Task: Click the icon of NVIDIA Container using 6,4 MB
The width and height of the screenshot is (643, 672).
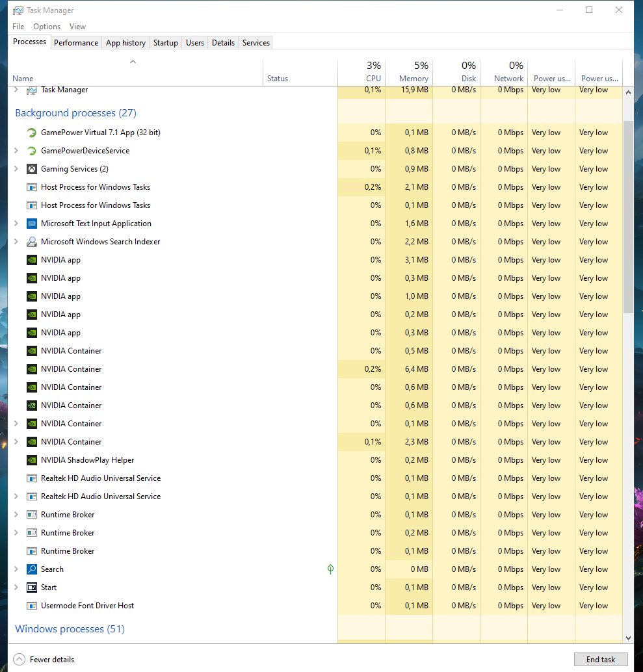Action: pos(32,369)
